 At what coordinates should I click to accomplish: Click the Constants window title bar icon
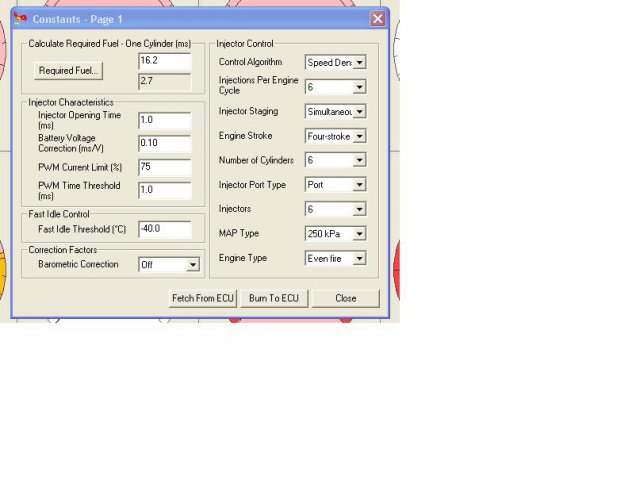tap(21, 19)
